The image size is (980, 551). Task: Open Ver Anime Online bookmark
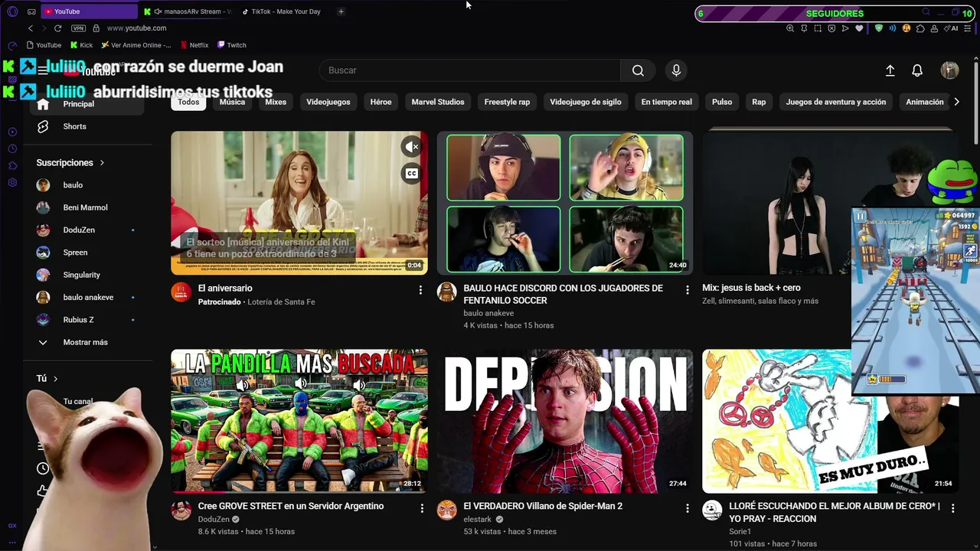pos(136,45)
